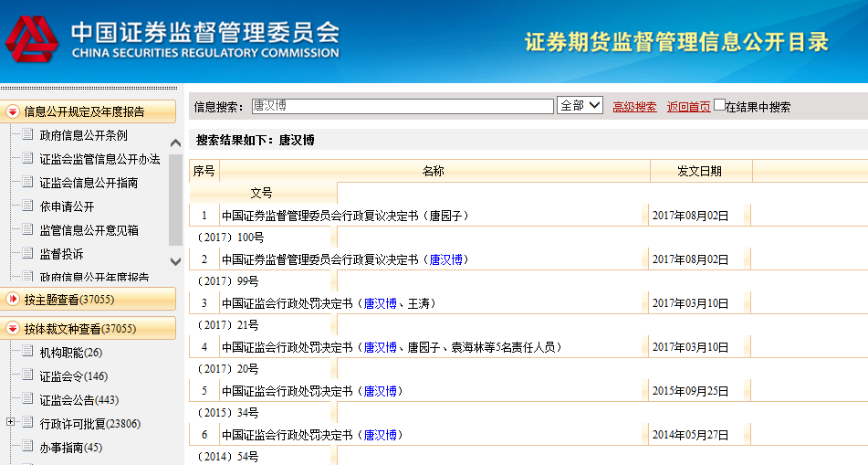Open 证监会监管信息公开办法 item

click(x=99, y=159)
